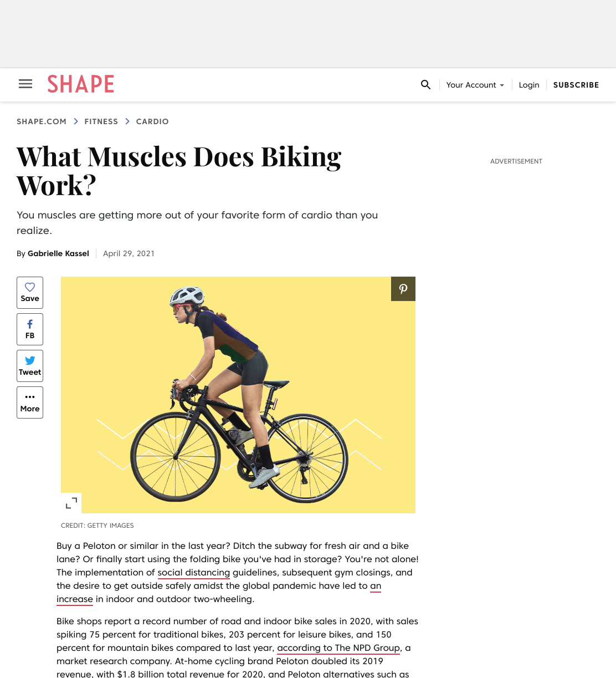The height and width of the screenshot is (678, 616).
Task: Expand Your Account dropdown
Action: (475, 85)
